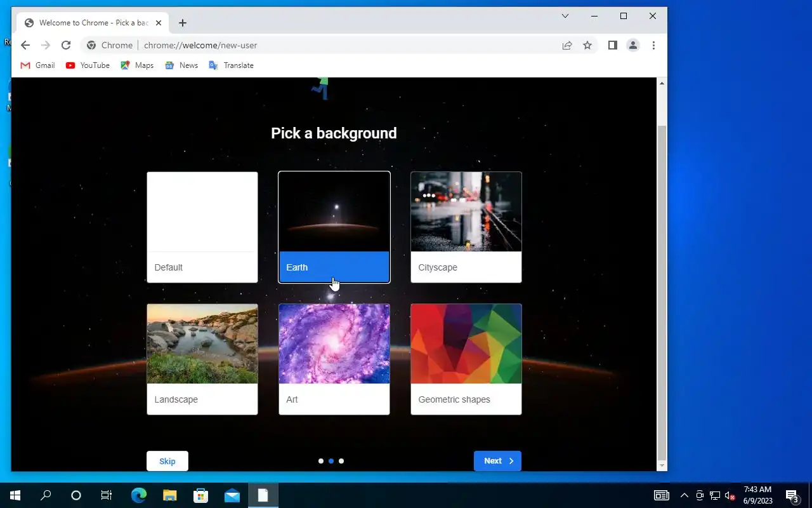Open the taskbar clock and date
The height and width of the screenshot is (508, 812).
pyautogui.click(x=758, y=495)
